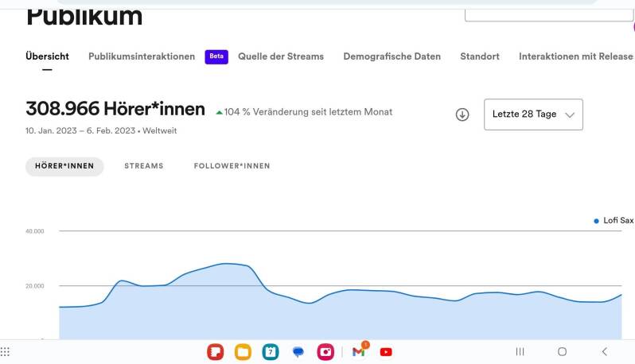Screen dimensions: 635x364
Task: Open the Gmail app
Action: pos(359,351)
